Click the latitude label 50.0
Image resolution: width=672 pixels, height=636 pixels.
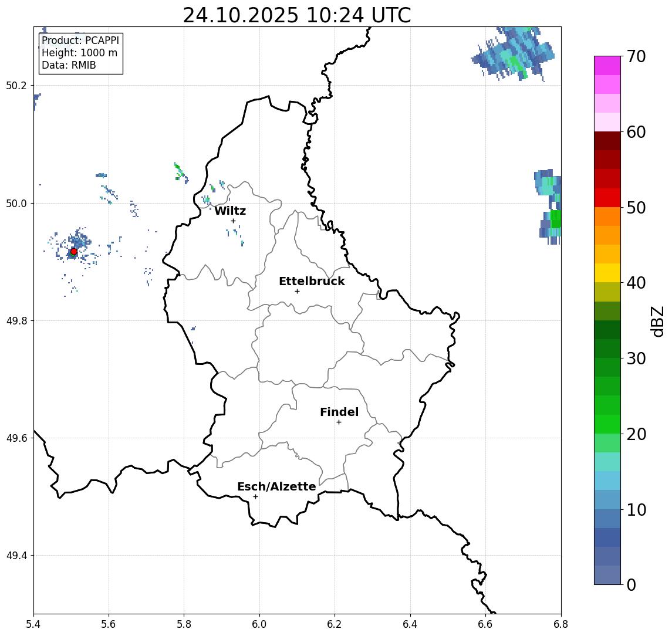click(x=16, y=203)
